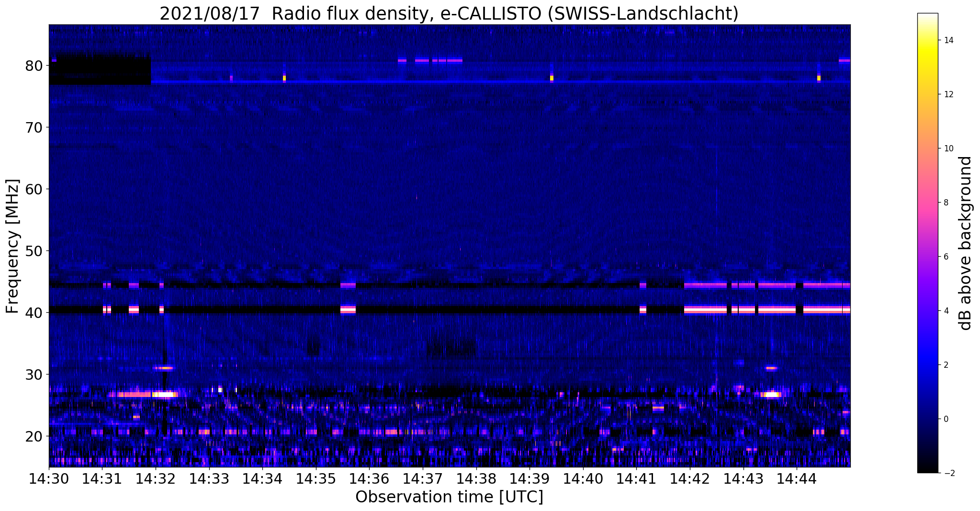Click the 14:34 time tick label

(x=262, y=478)
